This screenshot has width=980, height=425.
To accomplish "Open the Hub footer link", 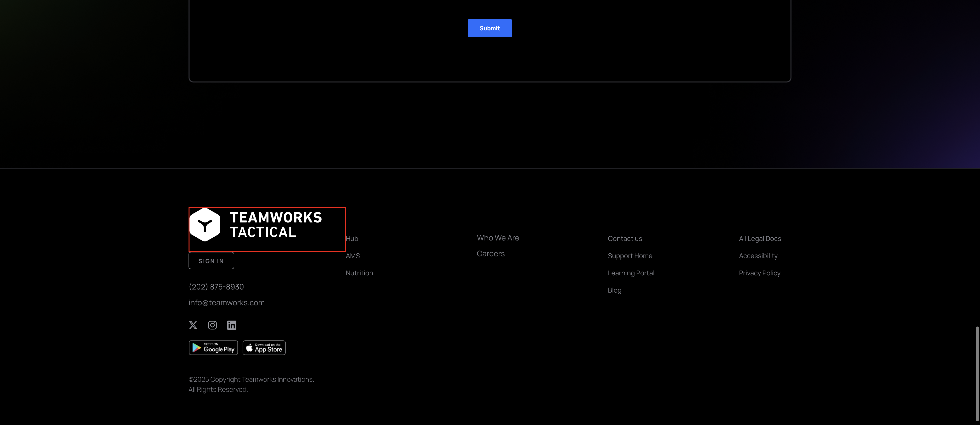I will pyautogui.click(x=352, y=239).
